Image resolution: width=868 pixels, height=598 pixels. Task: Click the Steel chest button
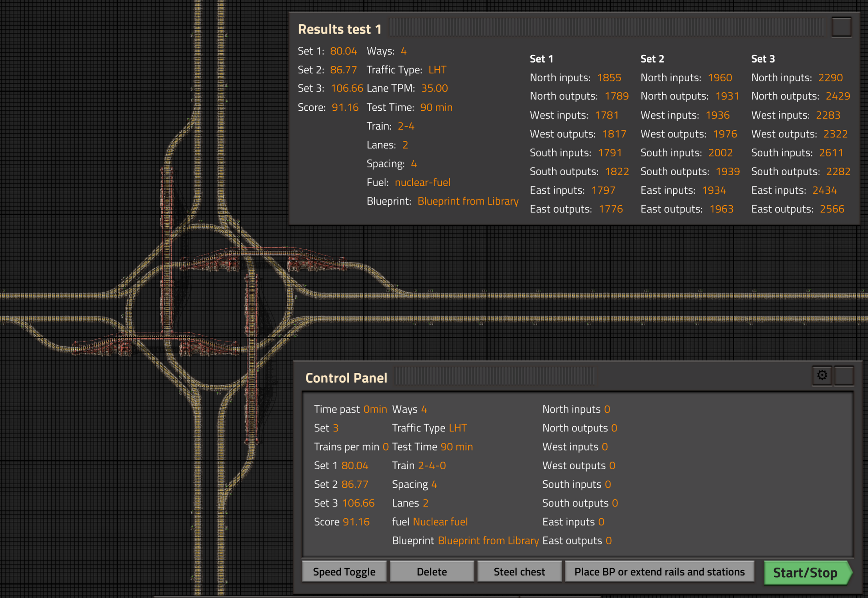click(519, 572)
